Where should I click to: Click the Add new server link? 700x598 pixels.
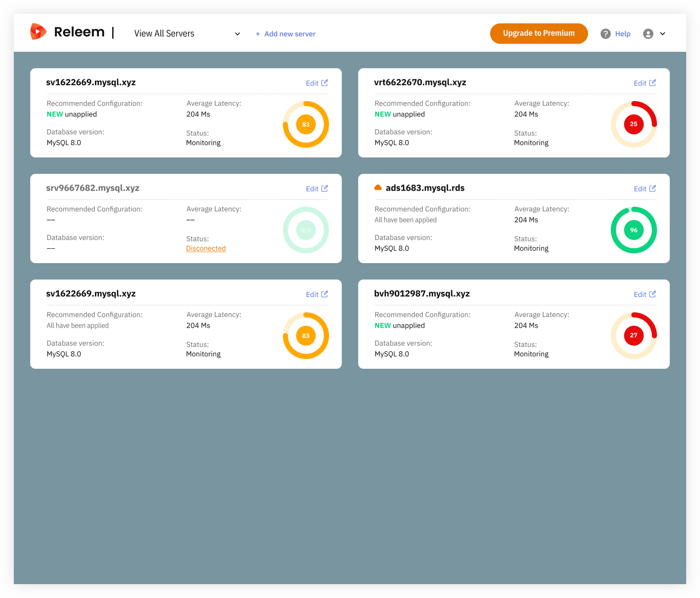[290, 34]
